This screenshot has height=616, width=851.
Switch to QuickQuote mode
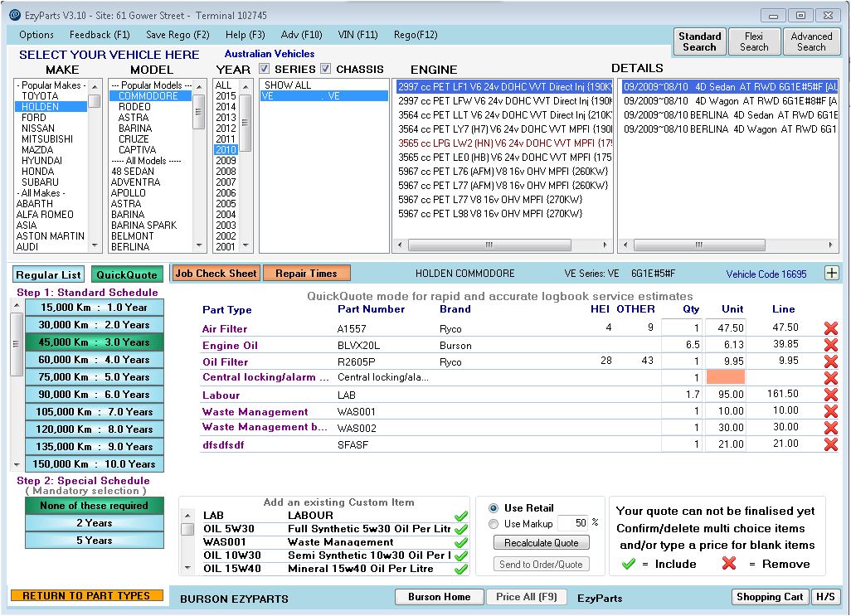tap(127, 275)
